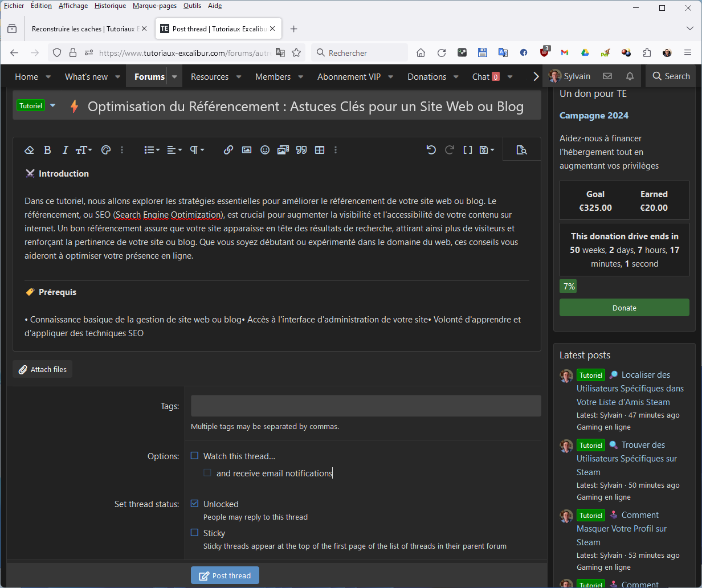Screen dimensions: 702x588
Task: Go back with browser arrow
Action: pos(14,52)
